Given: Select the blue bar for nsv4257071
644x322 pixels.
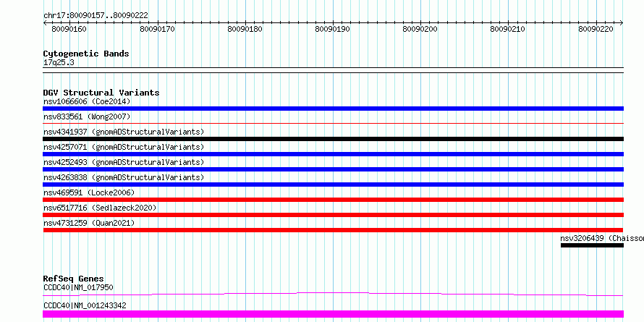Looking at the screenshot, I should point(333,154).
